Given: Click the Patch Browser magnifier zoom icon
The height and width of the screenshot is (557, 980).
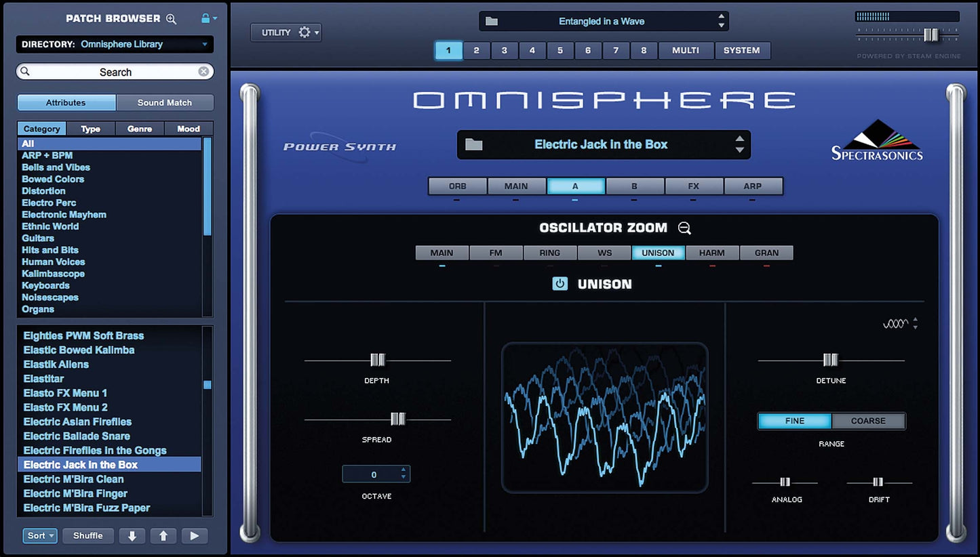Looking at the screenshot, I should pos(171,19).
